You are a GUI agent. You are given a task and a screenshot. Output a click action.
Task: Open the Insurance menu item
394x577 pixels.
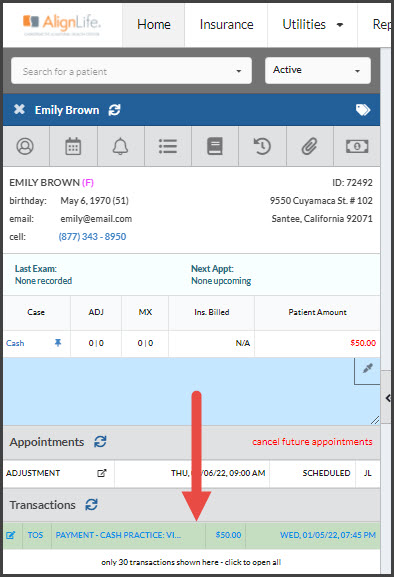(x=226, y=25)
